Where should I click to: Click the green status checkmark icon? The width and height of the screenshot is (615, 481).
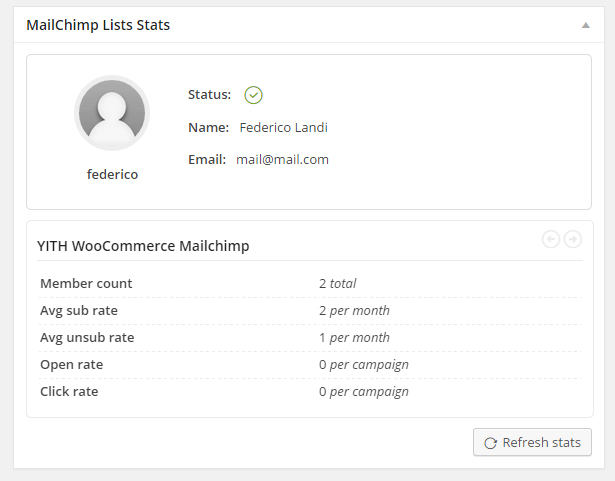(254, 95)
